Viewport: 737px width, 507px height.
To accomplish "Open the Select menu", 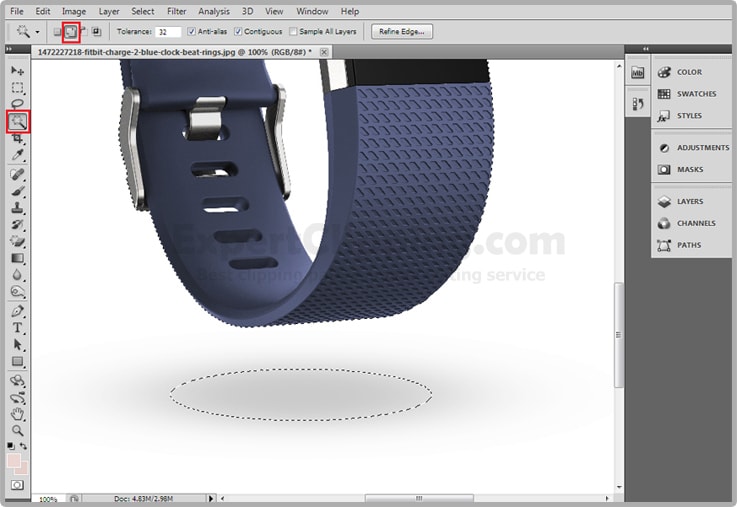I will (143, 11).
